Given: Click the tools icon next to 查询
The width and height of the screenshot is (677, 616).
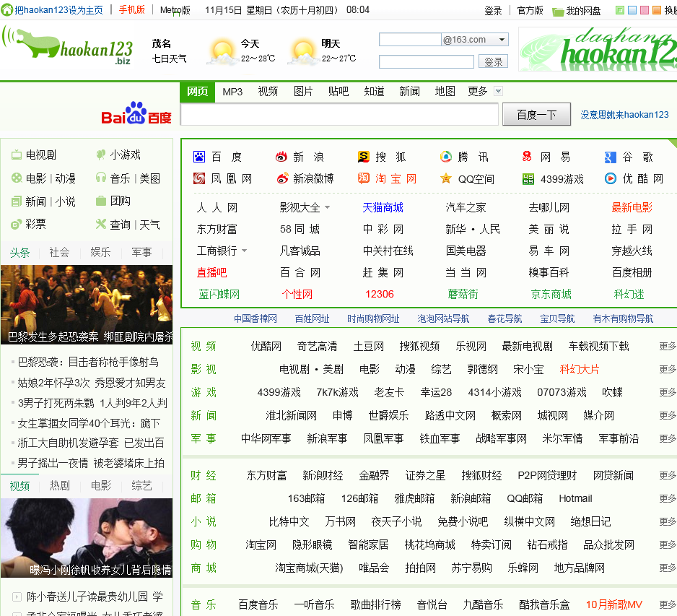Looking at the screenshot, I should click(x=100, y=224).
